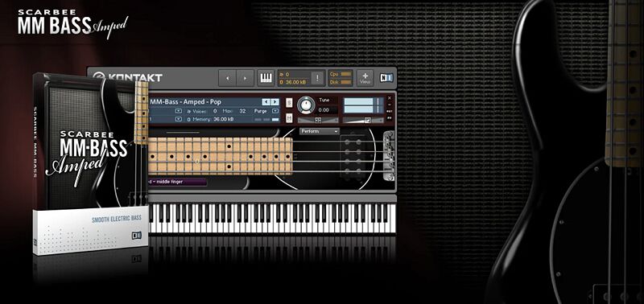Select next preset arrow beside MM-Bass name
Image resolution: width=644 pixels, height=304 pixels.
click(275, 102)
